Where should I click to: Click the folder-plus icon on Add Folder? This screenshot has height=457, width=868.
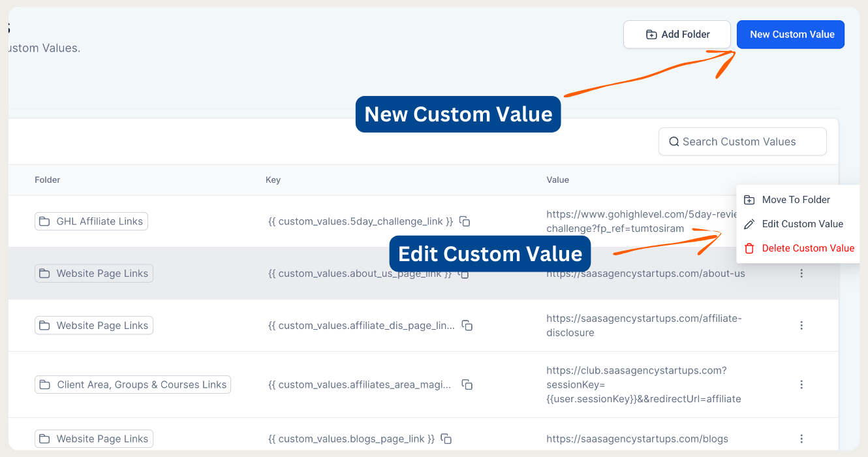point(651,35)
